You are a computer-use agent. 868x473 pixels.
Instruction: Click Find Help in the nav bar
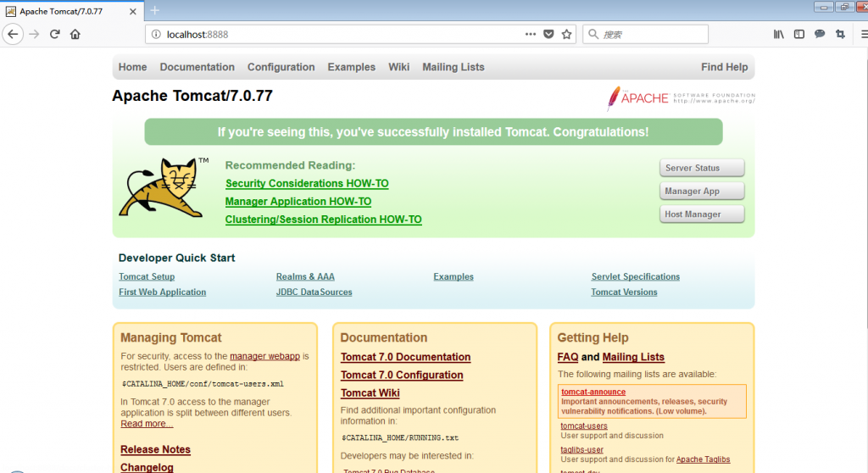pos(724,67)
